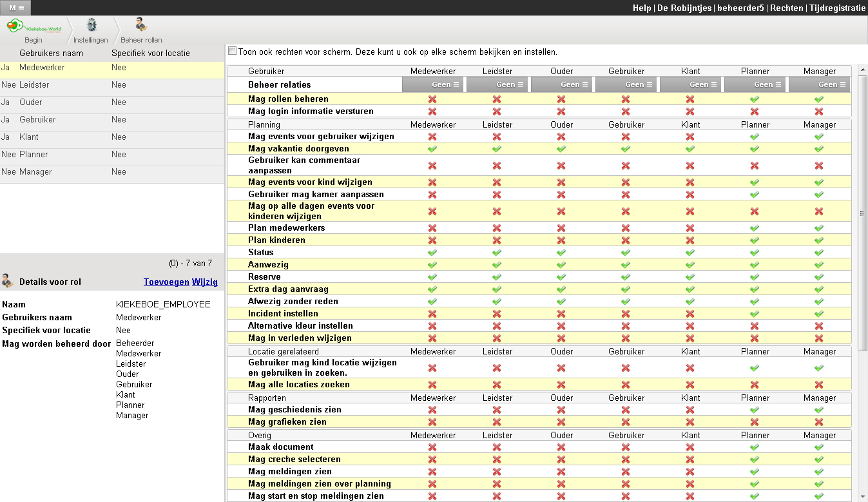This screenshot has height=502, width=868.
Task: Enable the Toon ook rechten voor scherm checkbox
Action: (x=233, y=52)
